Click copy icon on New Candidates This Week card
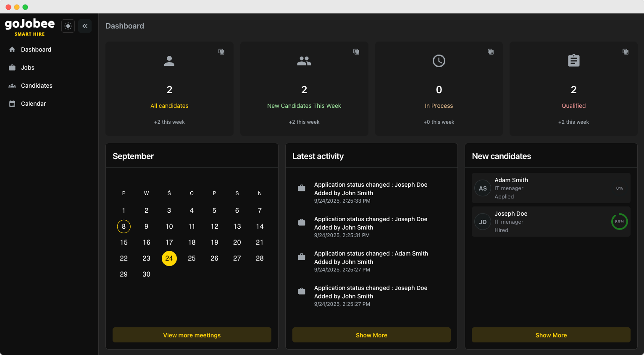 [356, 52]
